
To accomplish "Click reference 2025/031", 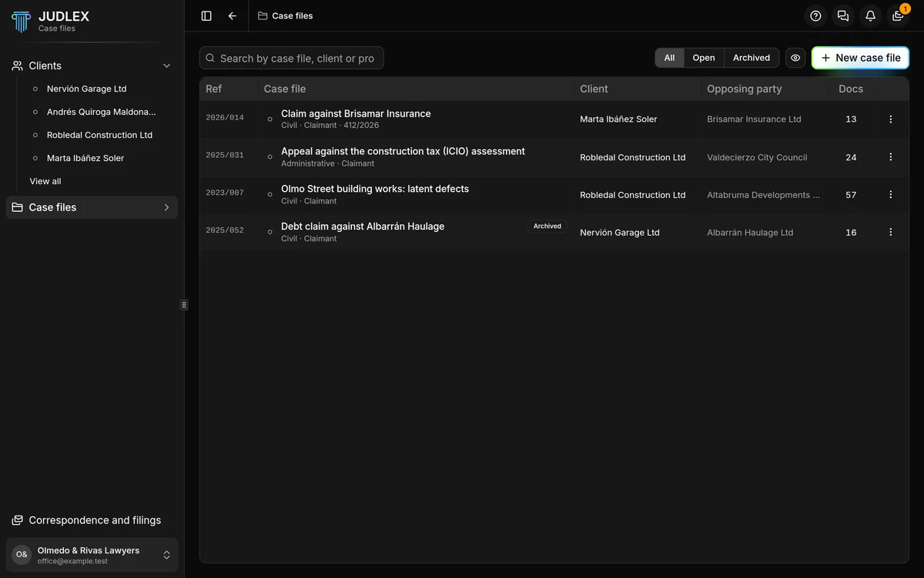I will pyautogui.click(x=225, y=155).
